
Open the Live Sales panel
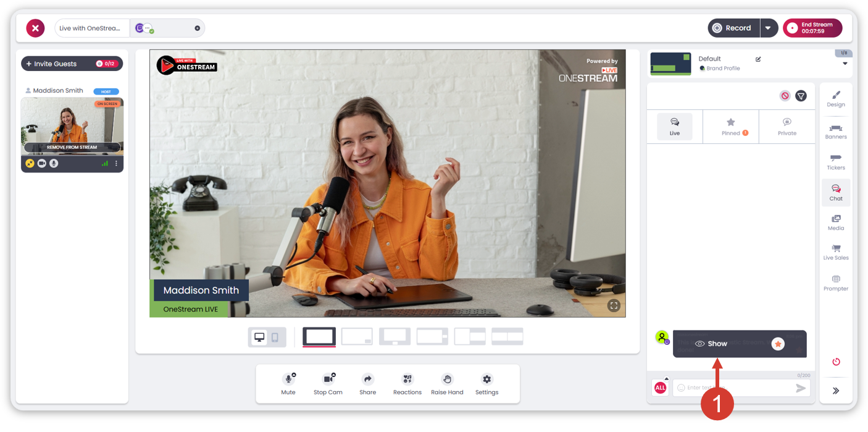[x=836, y=252]
